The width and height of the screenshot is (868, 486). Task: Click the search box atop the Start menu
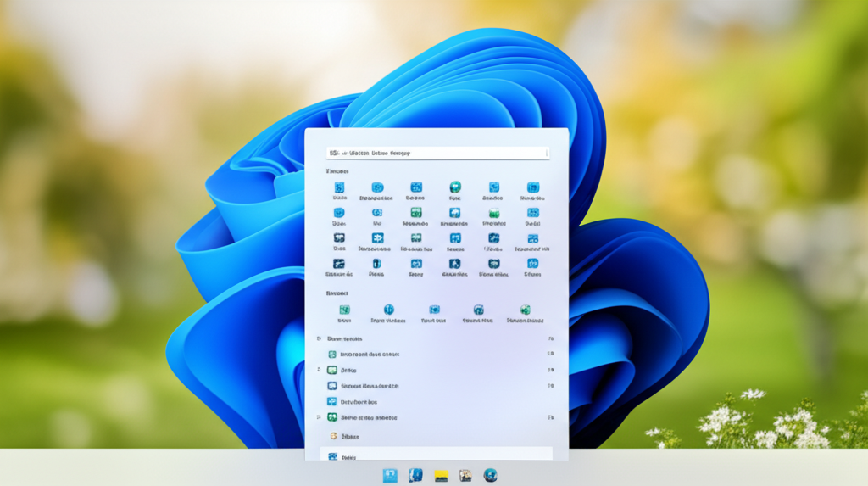437,153
